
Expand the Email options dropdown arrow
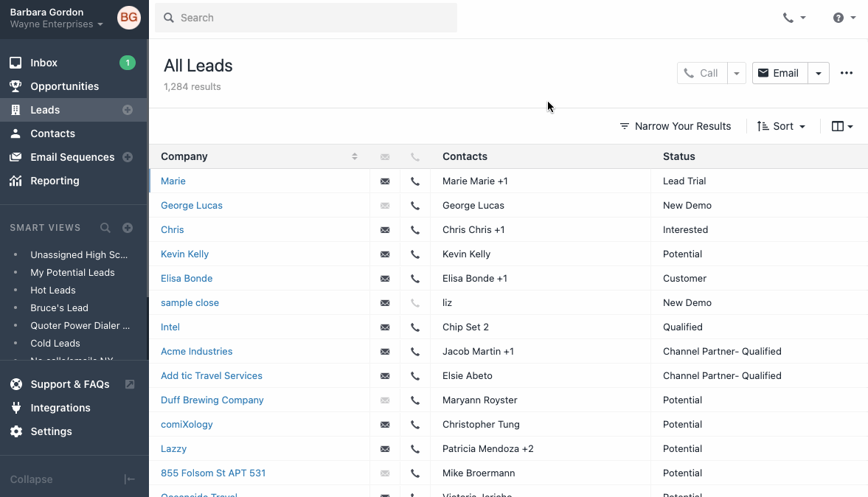click(x=819, y=73)
